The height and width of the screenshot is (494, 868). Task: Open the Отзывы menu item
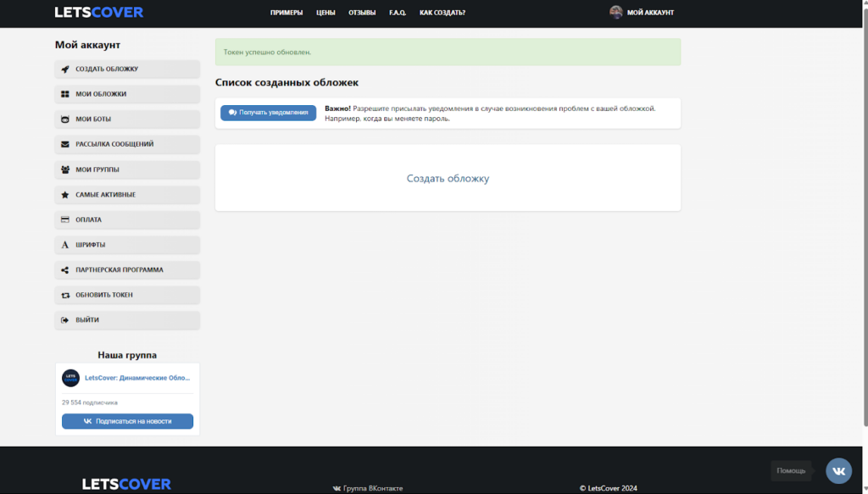point(362,12)
